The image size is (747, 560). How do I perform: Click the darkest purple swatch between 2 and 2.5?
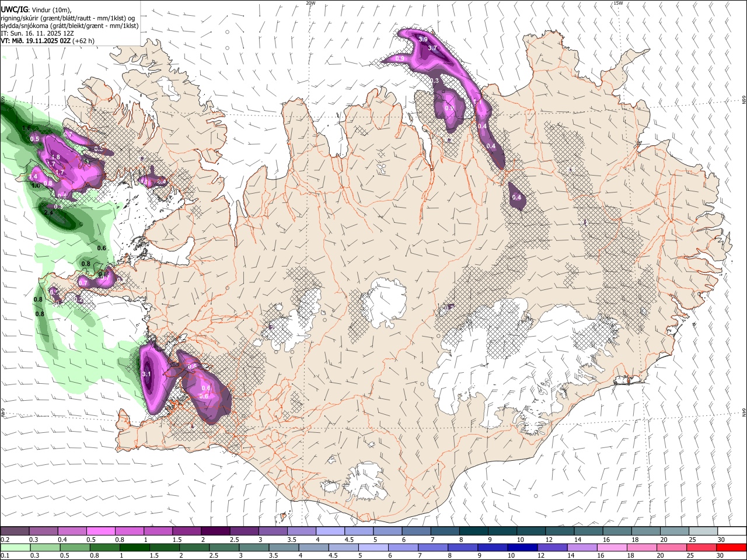click(215, 531)
